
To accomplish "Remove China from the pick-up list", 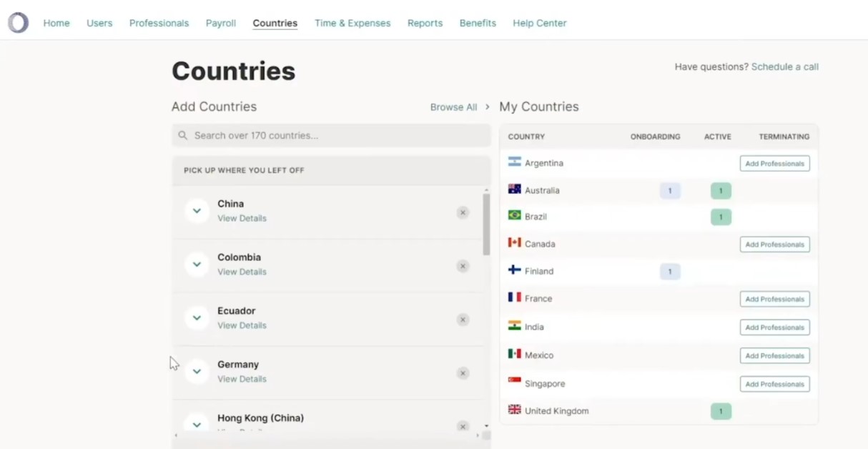I will (463, 212).
